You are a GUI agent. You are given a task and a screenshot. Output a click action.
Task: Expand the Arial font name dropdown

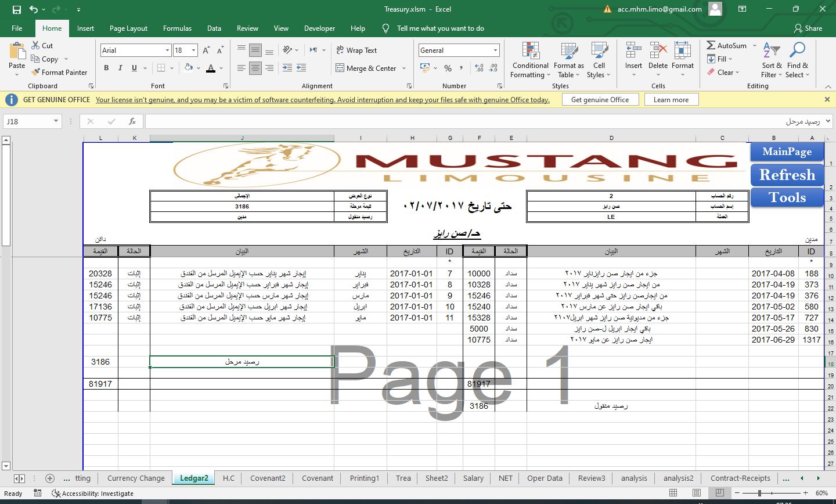point(167,51)
